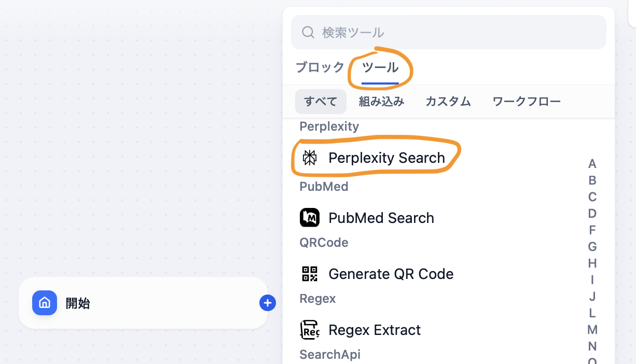Viewport: 636px width, 364px height.
Task: Open the Perplexity Search tool entry
Action: 388,157
